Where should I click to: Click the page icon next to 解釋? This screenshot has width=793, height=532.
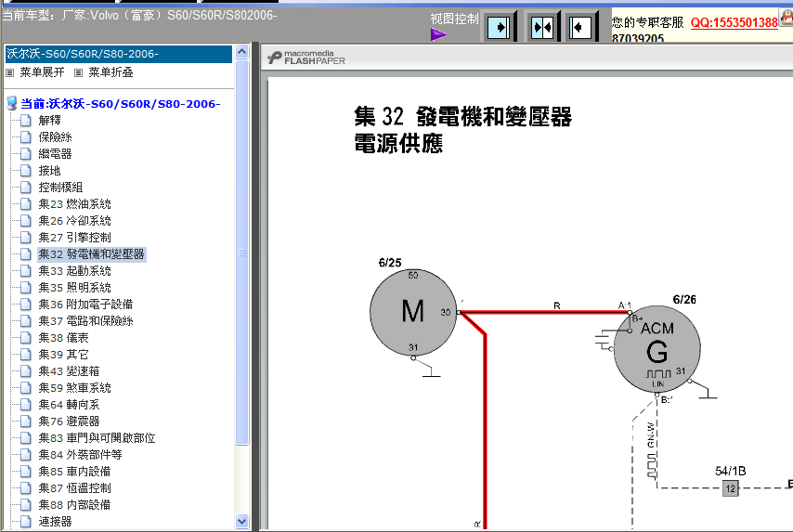[x=26, y=121]
